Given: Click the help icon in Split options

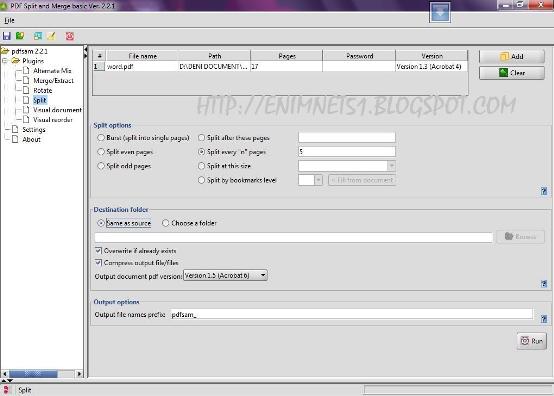Looking at the screenshot, I should click(544, 191).
